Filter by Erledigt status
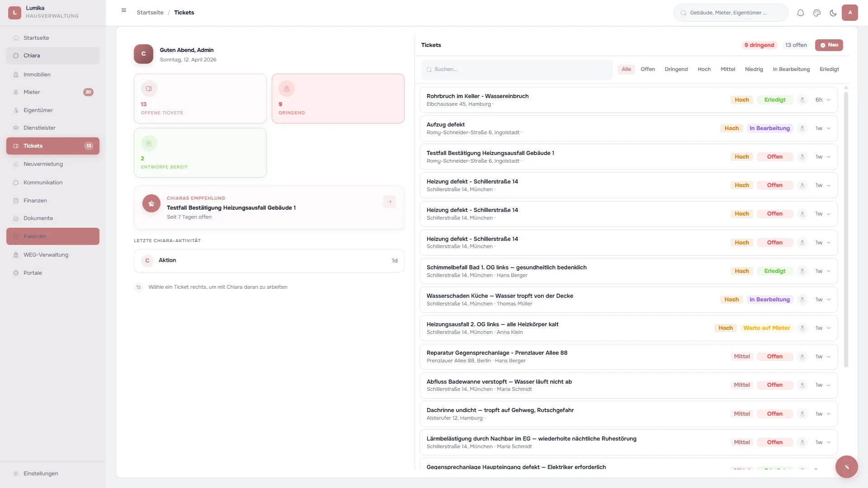 coord(829,69)
